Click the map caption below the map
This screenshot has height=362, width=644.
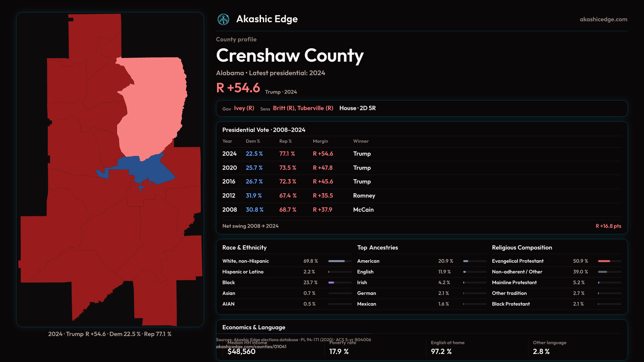(110, 334)
